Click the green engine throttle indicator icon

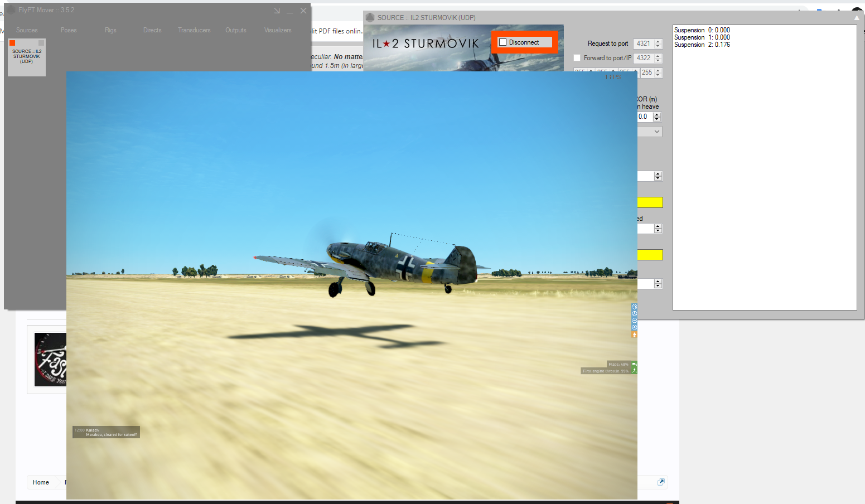click(634, 371)
